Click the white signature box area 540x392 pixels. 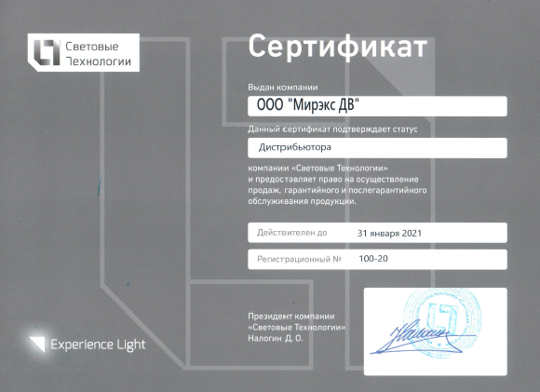(436, 331)
